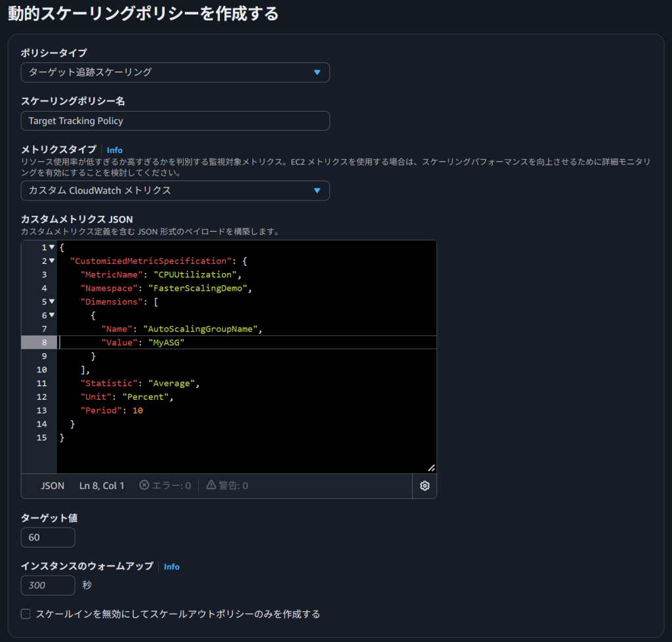Open the Info link beside インスタンスのウォームアップ

coord(171,567)
